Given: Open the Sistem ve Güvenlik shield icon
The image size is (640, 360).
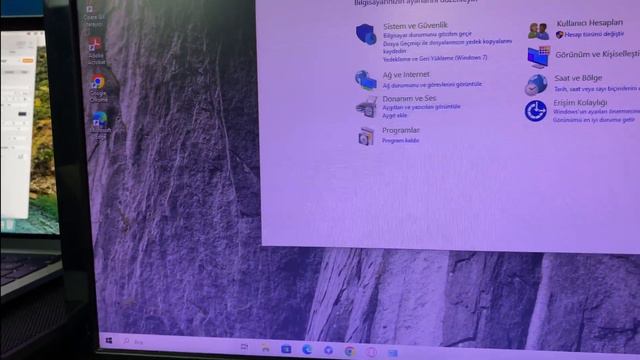Looking at the screenshot, I should click(366, 34).
